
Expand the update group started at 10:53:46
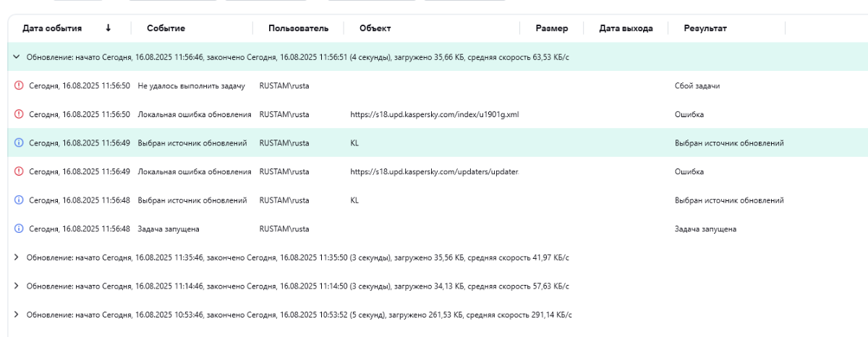17,315
